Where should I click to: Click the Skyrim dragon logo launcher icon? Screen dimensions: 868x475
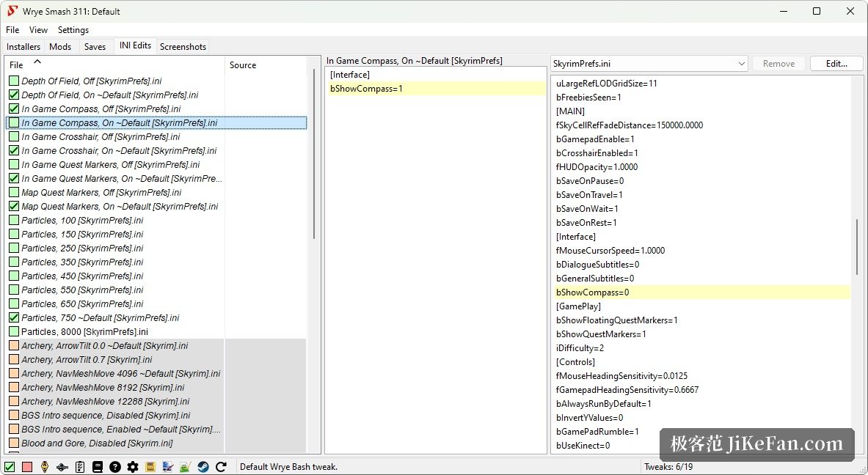pos(62,467)
